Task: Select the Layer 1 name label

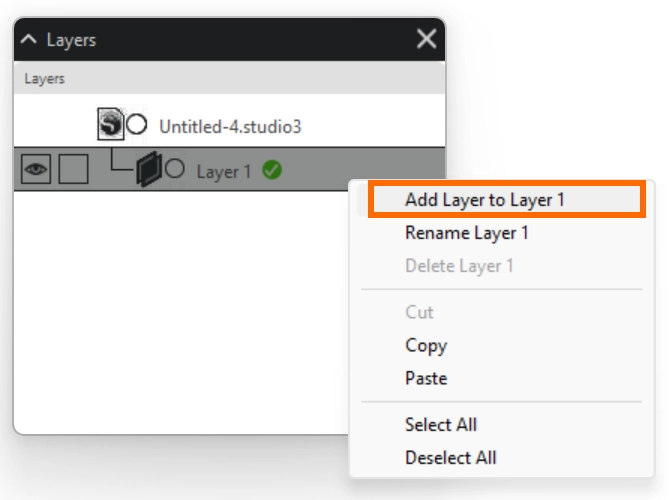Action: pos(224,171)
